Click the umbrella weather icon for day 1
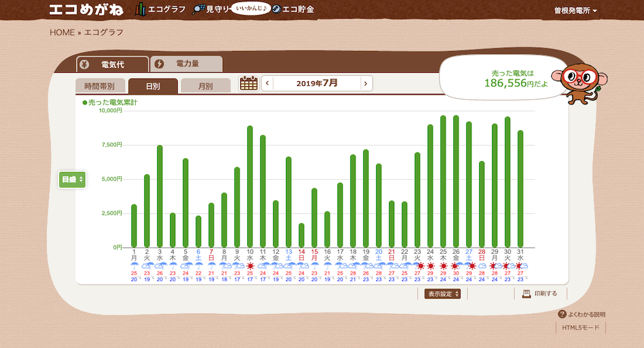Screen dimensions: 644x348 135,266
